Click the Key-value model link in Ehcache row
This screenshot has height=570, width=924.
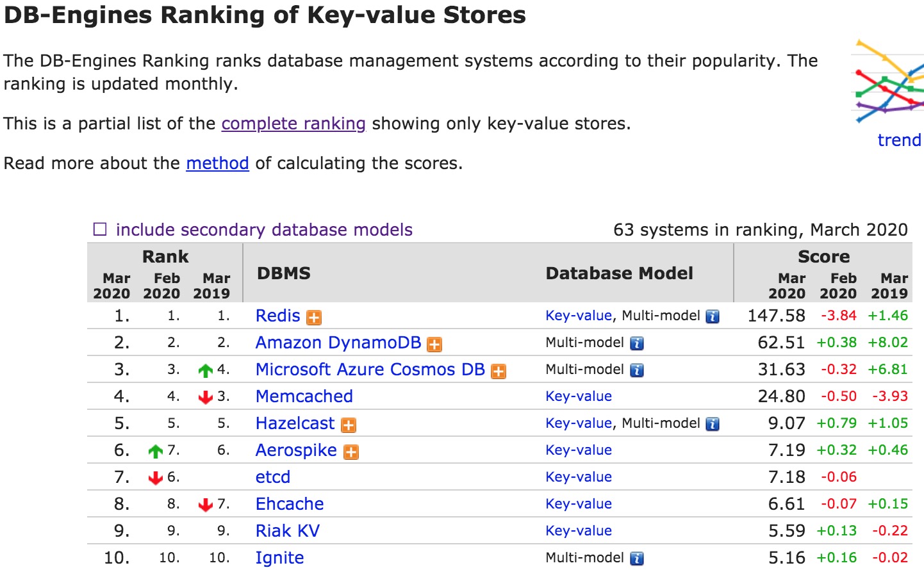[579, 504]
